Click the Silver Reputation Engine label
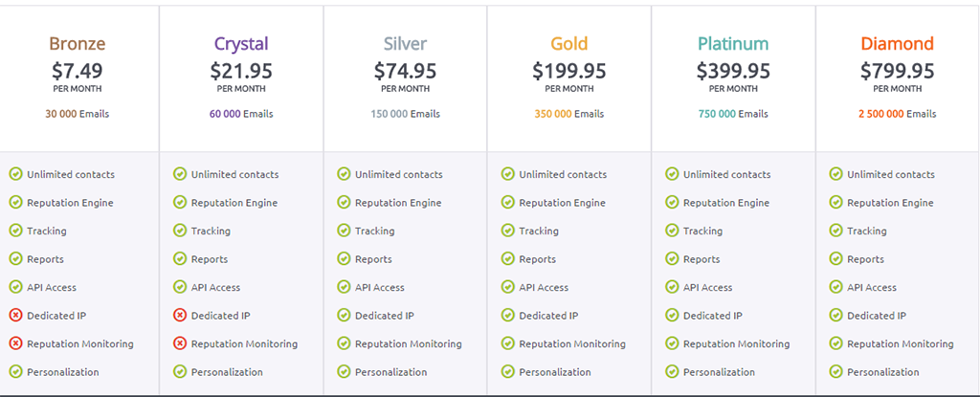This screenshot has width=980, height=397. click(x=398, y=203)
